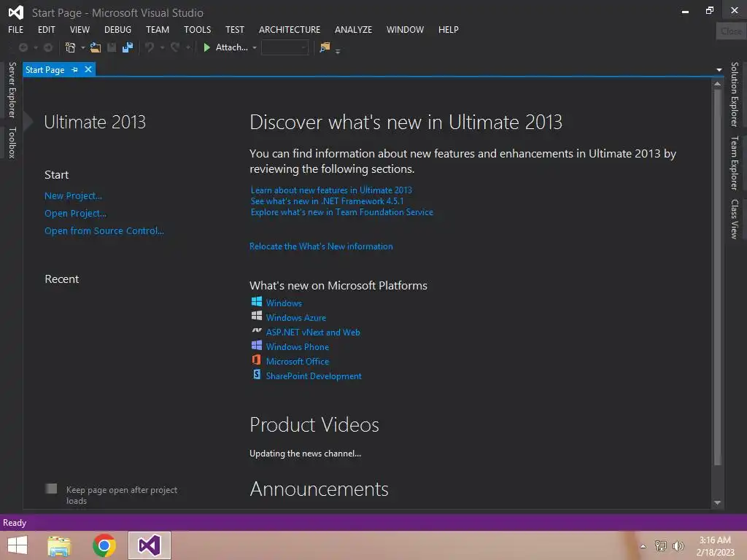Click the collapse arrow beside Ultimate 2013

tap(28, 122)
